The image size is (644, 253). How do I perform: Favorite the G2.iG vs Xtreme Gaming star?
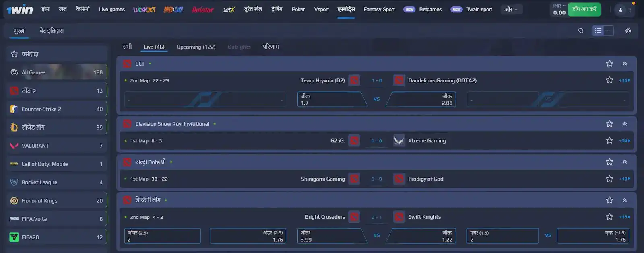[x=609, y=140]
